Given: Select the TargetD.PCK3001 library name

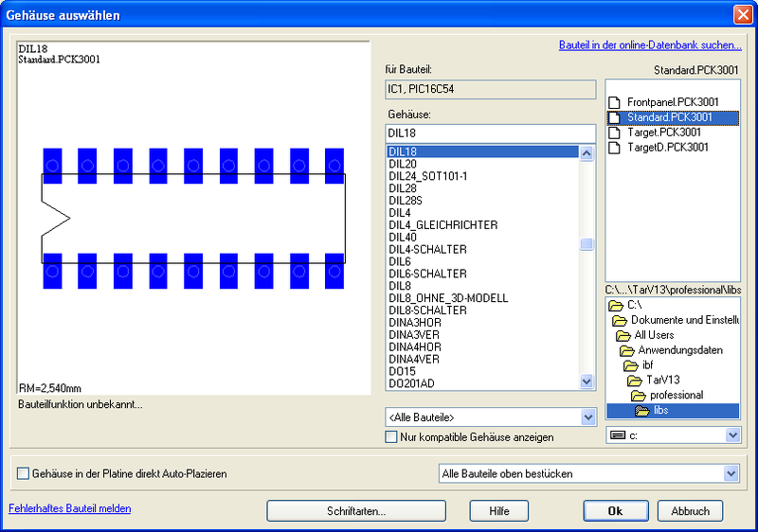Looking at the screenshot, I should coord(668,148).
